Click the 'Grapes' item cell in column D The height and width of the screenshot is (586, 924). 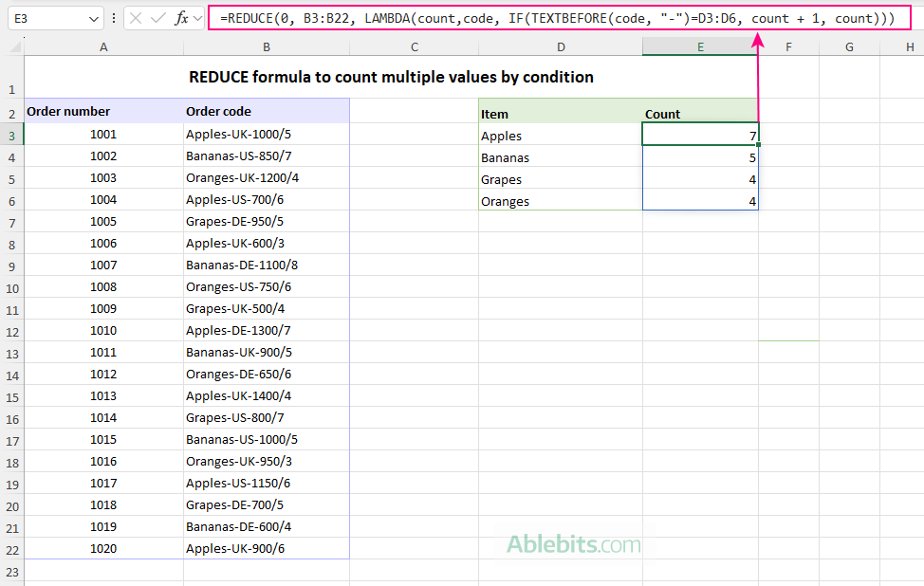tap(561, 178)
